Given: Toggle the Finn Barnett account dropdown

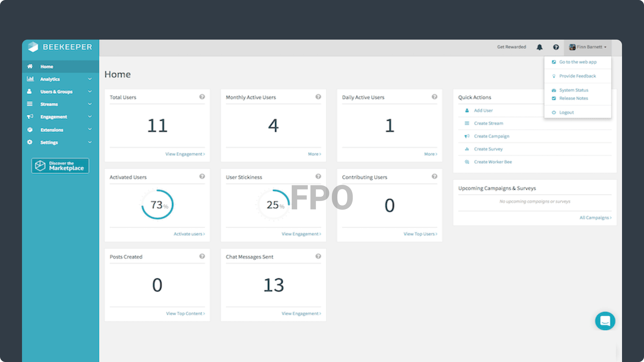Looking at the screenshot, I should point(588,47).
